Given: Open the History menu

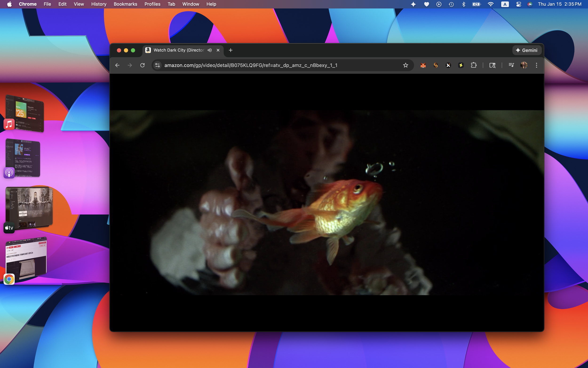Looking at the screenshot, I should [x=99, y=4].
